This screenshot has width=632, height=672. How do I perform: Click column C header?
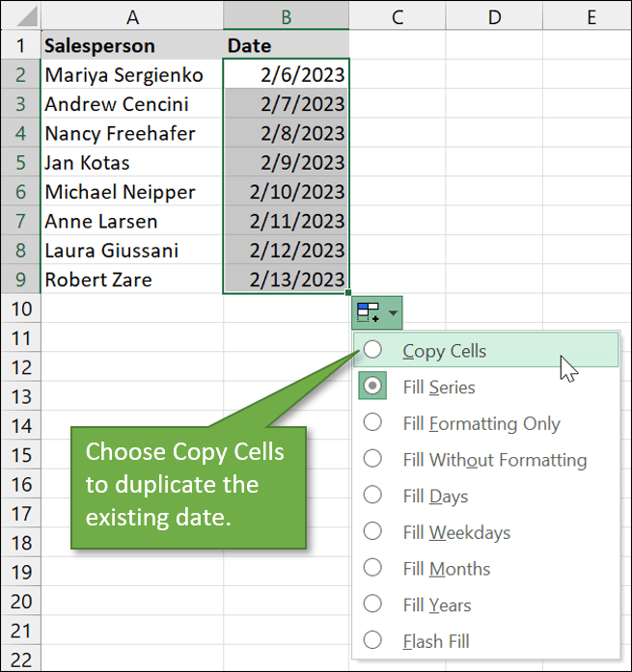tap(398, 15)
